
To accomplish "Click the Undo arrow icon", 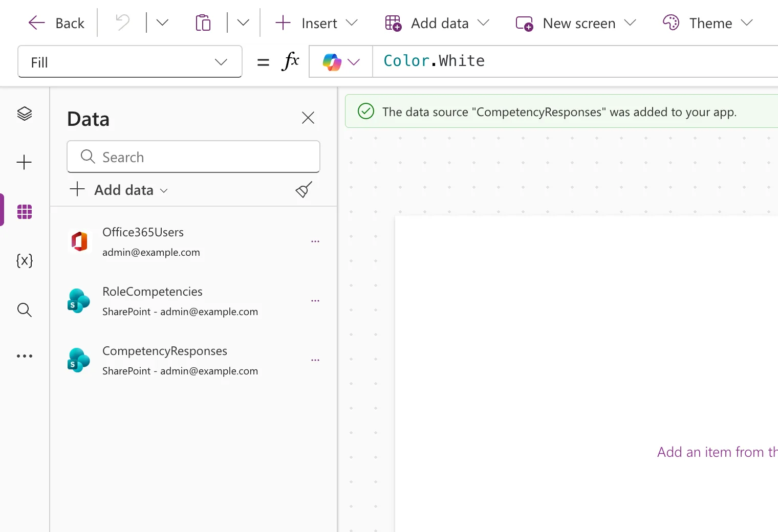I will 122,23.
